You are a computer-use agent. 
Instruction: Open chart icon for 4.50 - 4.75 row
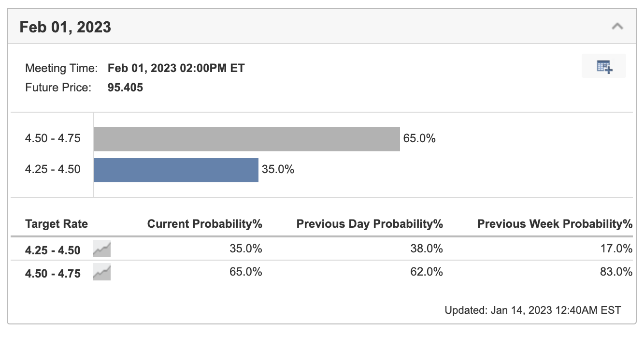(x=102, y=273)
